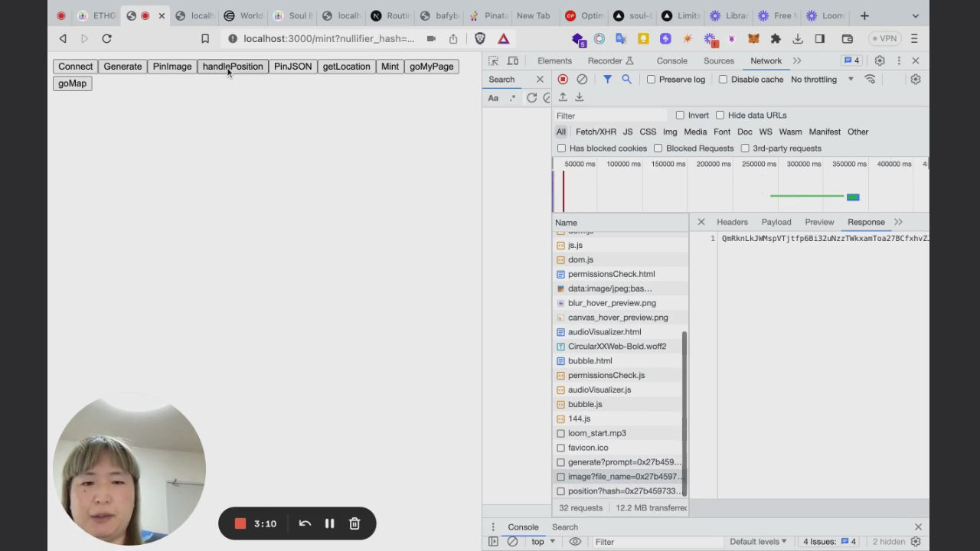The width and height of the screenshot is (980, 551).
Task: Open the Preview tab
Action: (x=819, y=222)
